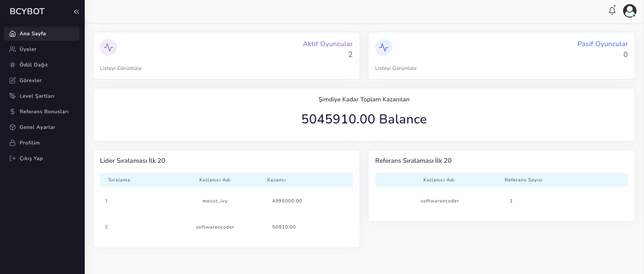The height and width of the screenshot is (274, 644).
Task: Click the Aktif Oyuncular activity icon
Action: pos(108,47)
